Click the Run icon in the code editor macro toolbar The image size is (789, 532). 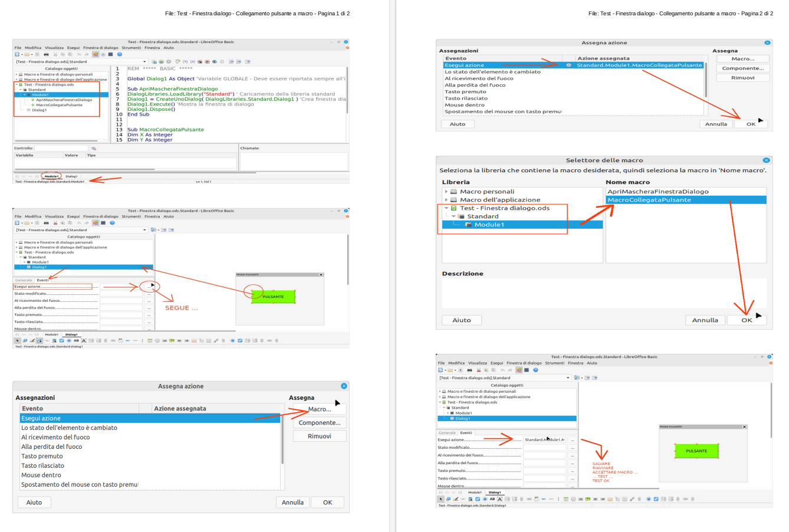point(161,61)
